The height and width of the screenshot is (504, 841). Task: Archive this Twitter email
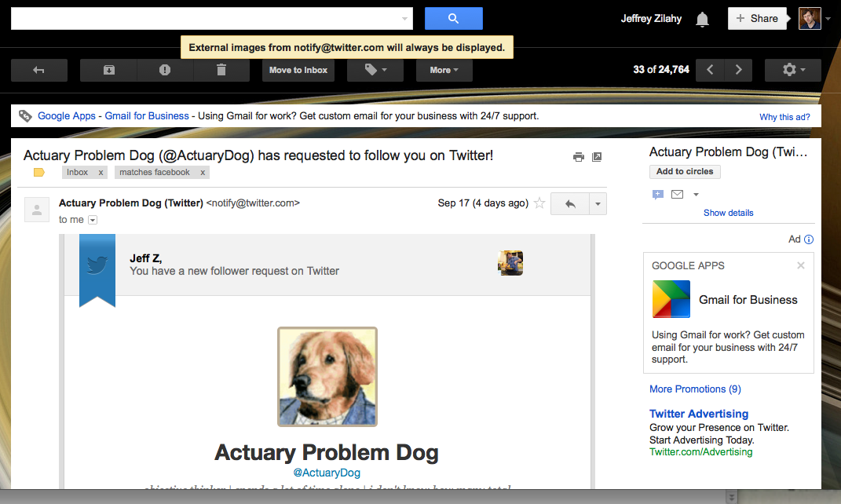pyautogui.click(x=108, y=70)
